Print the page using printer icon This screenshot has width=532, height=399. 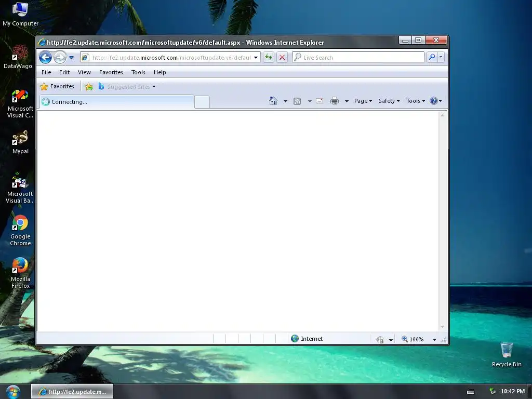coord(335,101)
